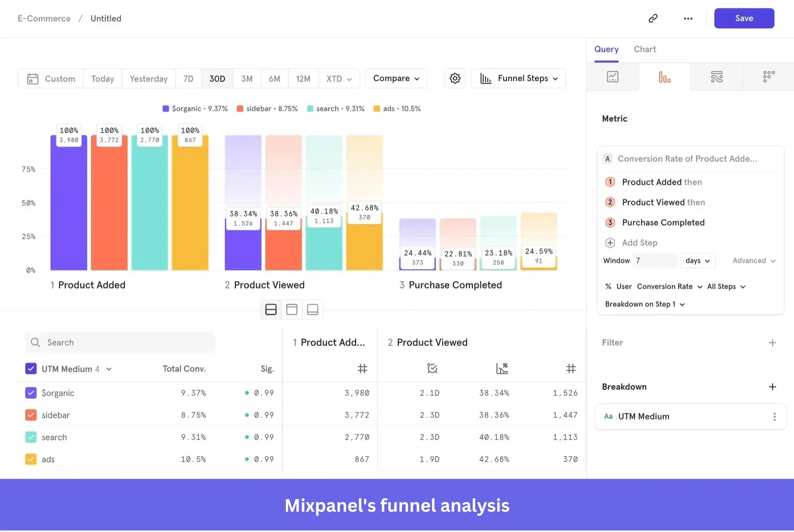This screenshot has height=532, width=794.
Task: Click the time-to-convert icon under Product Viewed
Action: [432, 368]
